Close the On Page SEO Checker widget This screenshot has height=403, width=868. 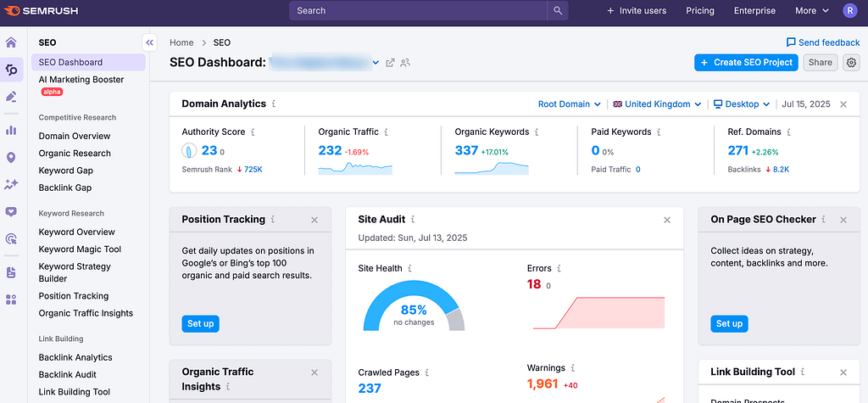[x=843, y=220]
